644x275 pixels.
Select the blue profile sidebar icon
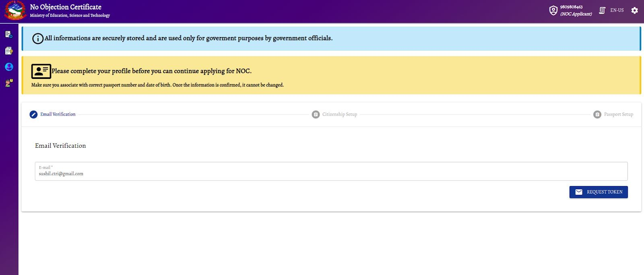9,67
